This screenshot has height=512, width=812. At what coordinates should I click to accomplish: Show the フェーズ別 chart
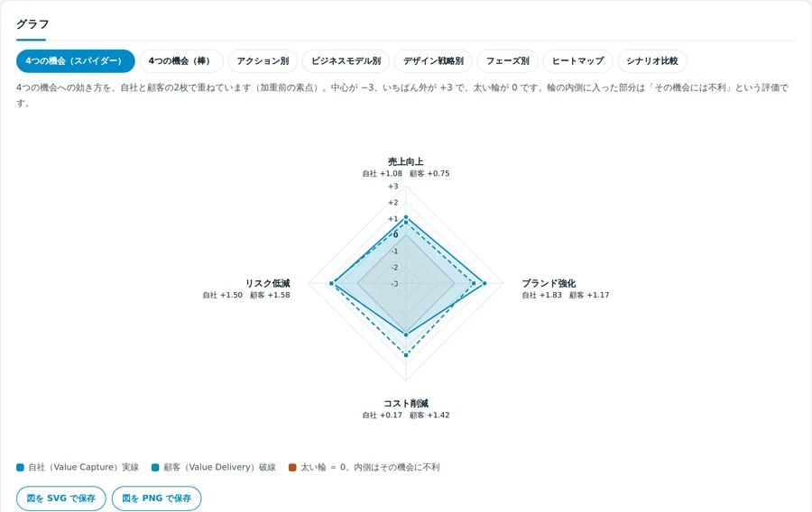click(x=507, y=61)
